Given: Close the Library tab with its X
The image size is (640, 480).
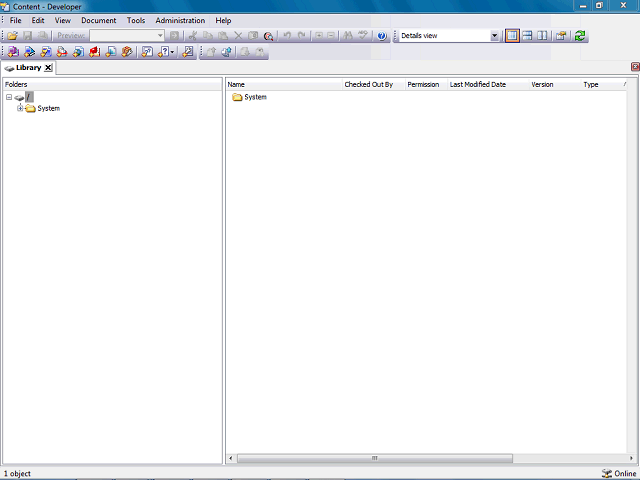Looking at the screenshot, I should click(48, 68).
